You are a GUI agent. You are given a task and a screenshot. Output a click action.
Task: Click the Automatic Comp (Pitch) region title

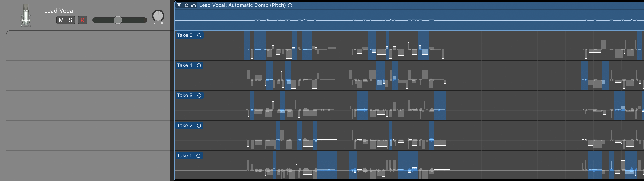(242, 5)
